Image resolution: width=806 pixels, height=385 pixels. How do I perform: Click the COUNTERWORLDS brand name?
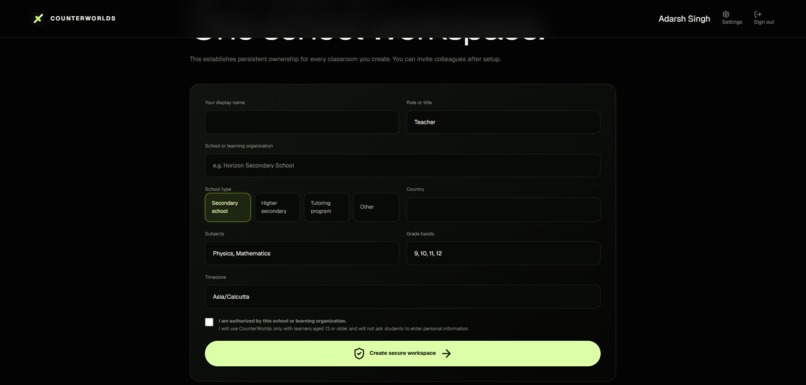pos(83,19)
